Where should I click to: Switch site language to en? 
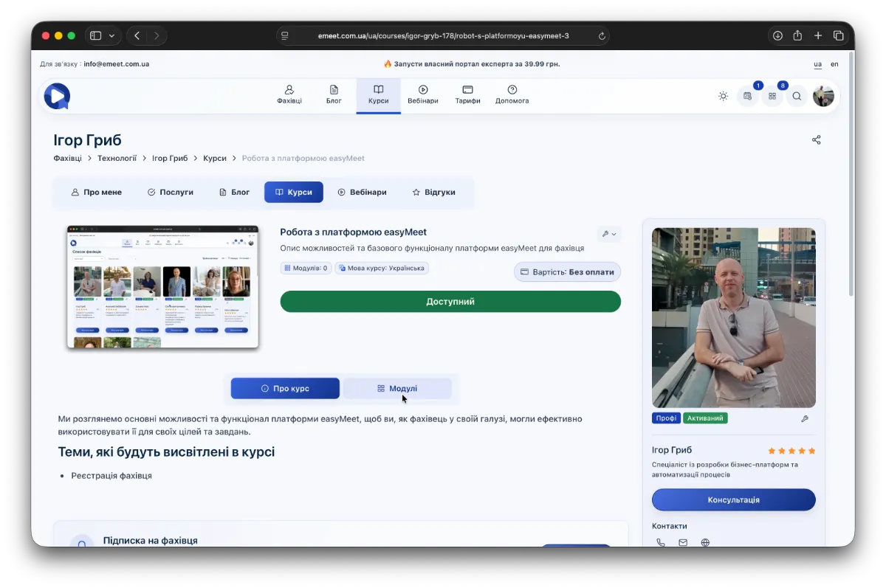pos(834,64)
